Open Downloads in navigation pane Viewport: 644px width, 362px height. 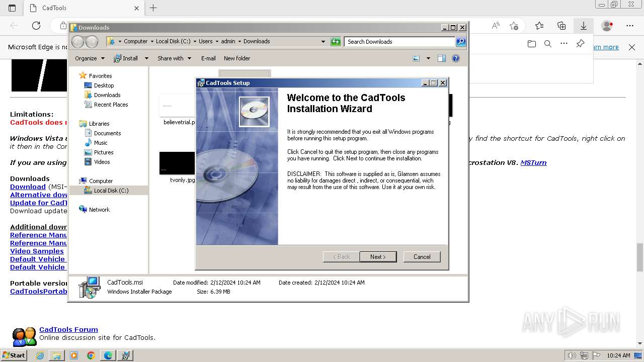[107, 95]
